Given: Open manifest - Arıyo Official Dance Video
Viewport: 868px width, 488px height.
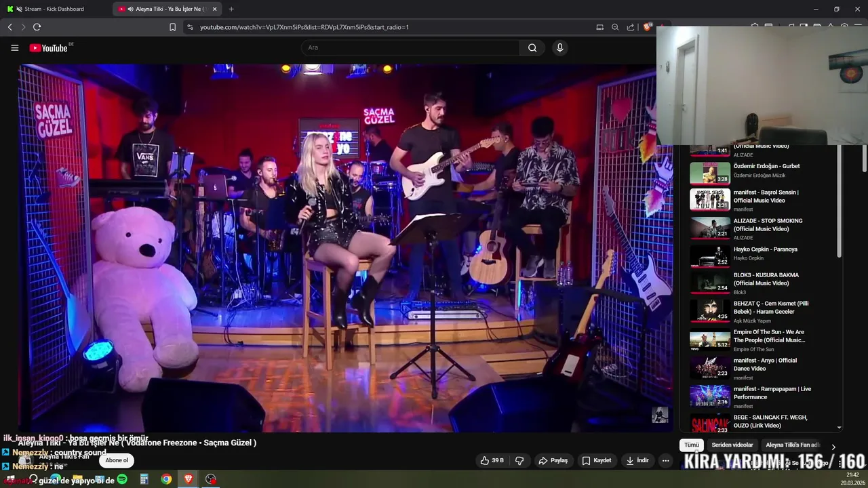Looking at the screenshot, I should [765, 364].
